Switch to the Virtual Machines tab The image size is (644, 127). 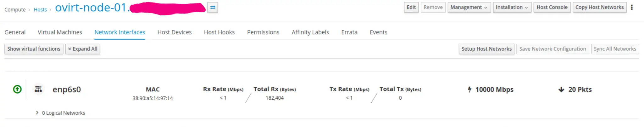click(x=60, y=32)
